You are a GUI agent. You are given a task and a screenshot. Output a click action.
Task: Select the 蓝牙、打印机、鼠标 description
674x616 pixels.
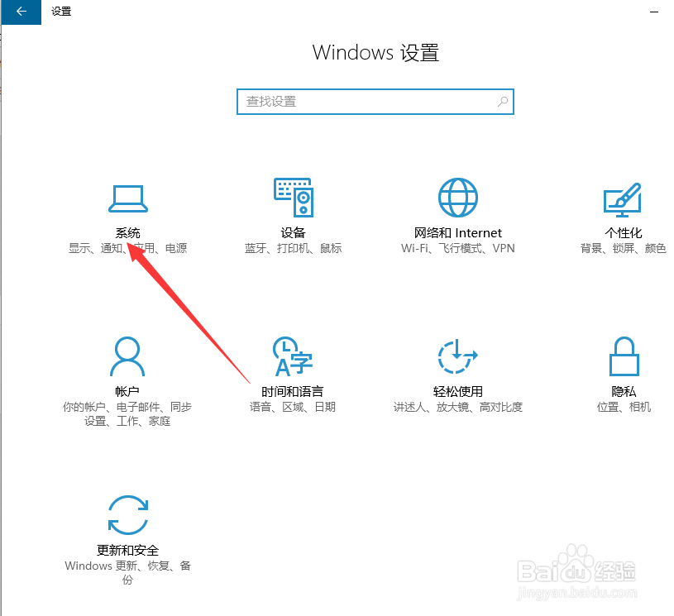[x=293, y=248]
